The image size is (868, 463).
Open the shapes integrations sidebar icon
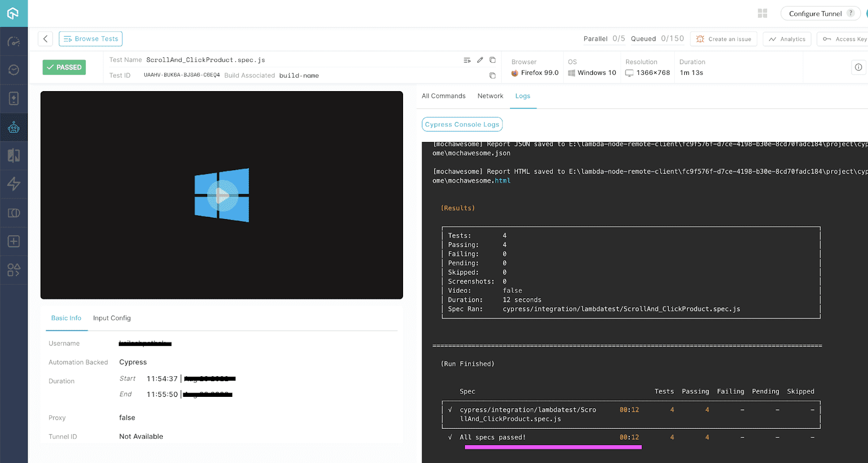[14, 269]
